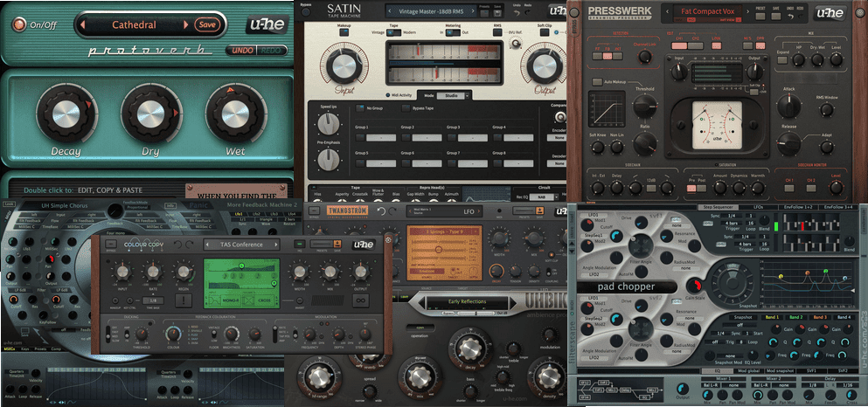Click Protoverb REDO button
This screenshot has width=868, height=407.
pyautogui.click(x=271, y=51)
